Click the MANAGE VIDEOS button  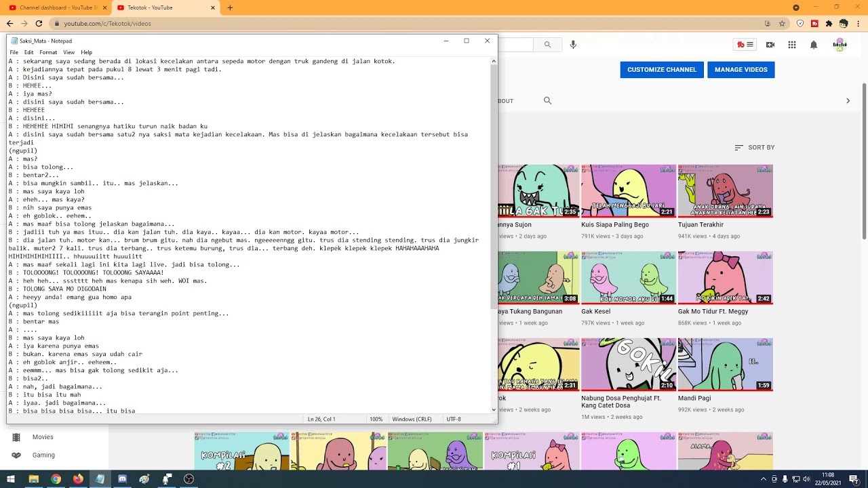tap(741, 70)
